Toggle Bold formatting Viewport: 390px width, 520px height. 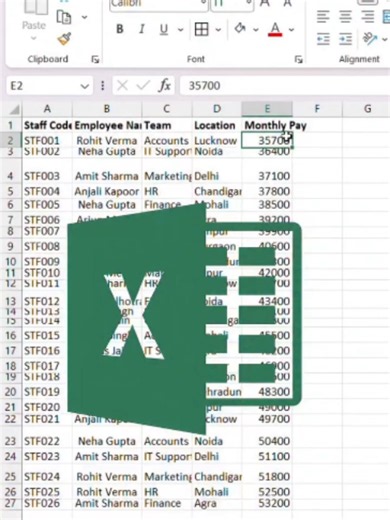pyautogui.click(x=119, y=29)
